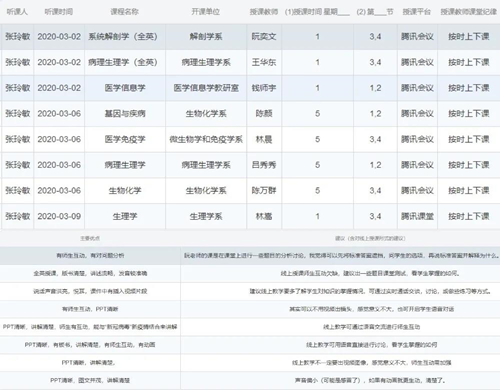Image resolution: width=500 pixels, height=390 pixels.
Task: Click period value 1,2 in 钱师宇 row
Action: pyautogui.click(x=375, y=88)
